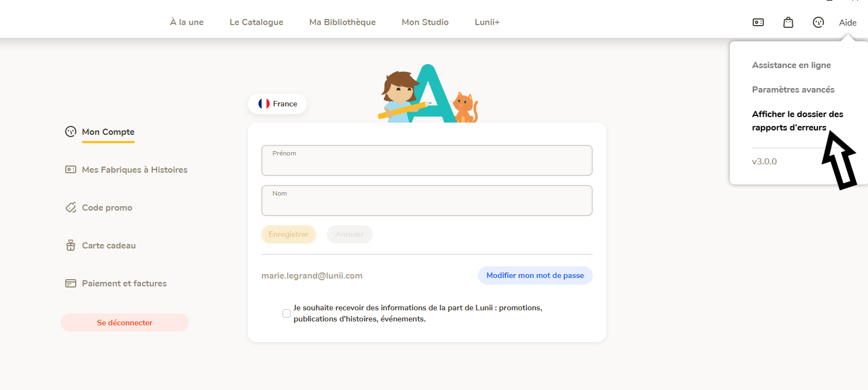Click the Code promo tag icon
The width and height of the screenshot is (868, 390).
coord(71,207)
